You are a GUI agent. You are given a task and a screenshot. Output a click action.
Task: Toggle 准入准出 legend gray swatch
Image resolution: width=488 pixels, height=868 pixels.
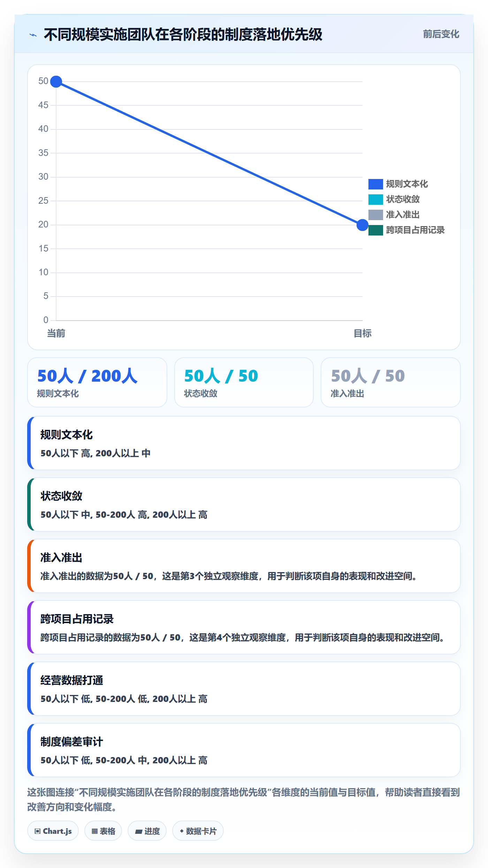375,215
